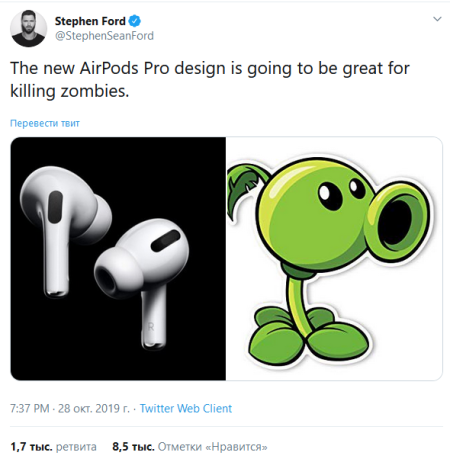The image size is (450, 462).
Task: Open the AirPods Pro photo on black background
Action: click(118, 258)
